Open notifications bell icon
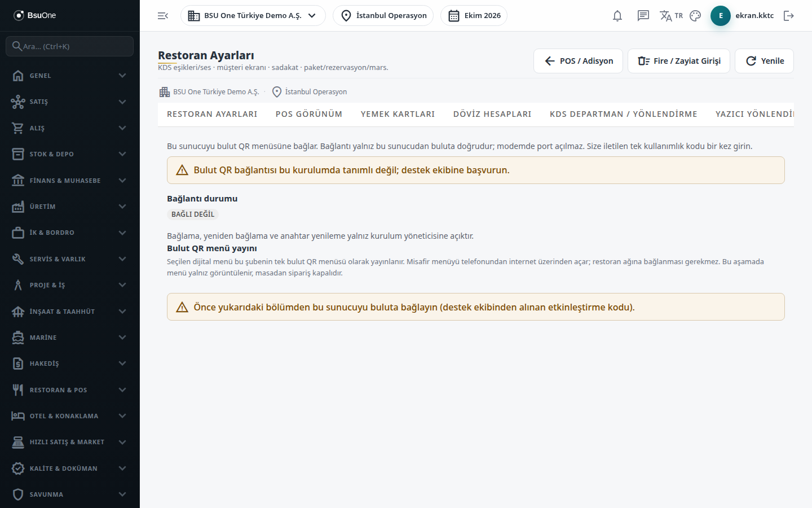The height and width of the screenshot is (508, 812). point(617,16)
